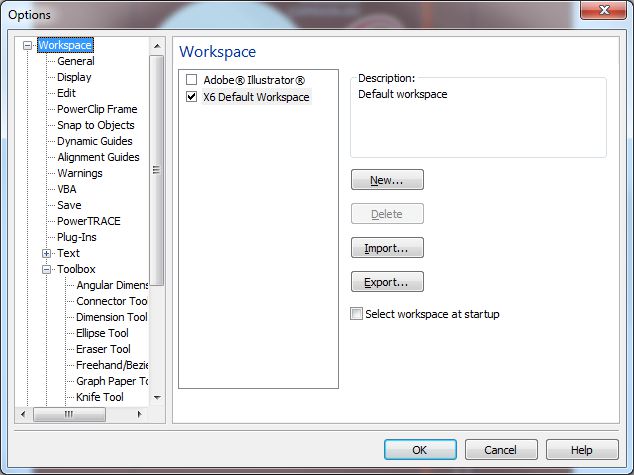Image resolution: width=634 pixels, height=475 pixels.
Task: Open Dynamic Guides settings
Action: pyautogui.click(x=95, y=141)
